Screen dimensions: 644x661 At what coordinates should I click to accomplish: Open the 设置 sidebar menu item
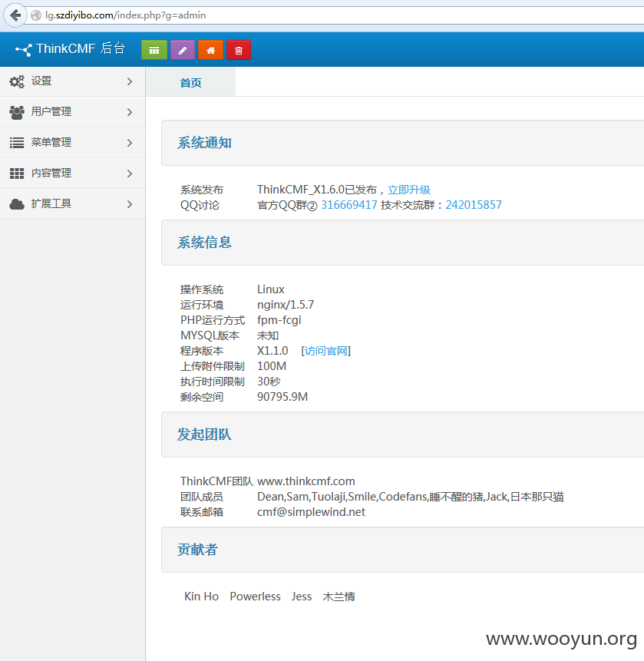tap(72, 81)
